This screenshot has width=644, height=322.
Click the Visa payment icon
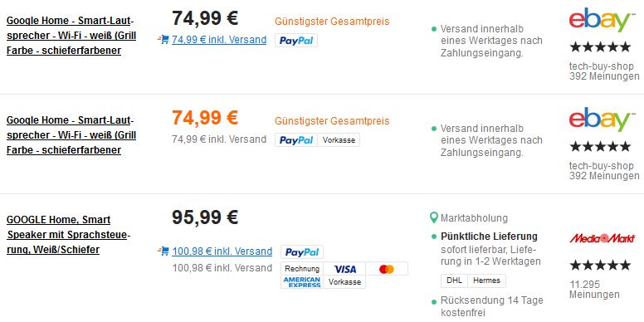[x=344, y=269]
